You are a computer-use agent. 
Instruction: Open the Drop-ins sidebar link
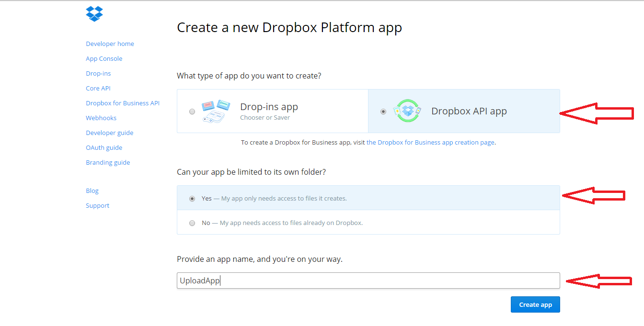coord(98,73)
